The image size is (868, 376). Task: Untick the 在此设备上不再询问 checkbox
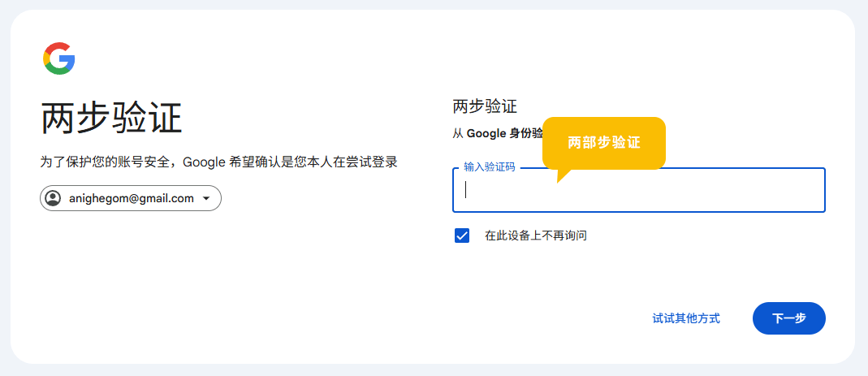tap(462, 236)
